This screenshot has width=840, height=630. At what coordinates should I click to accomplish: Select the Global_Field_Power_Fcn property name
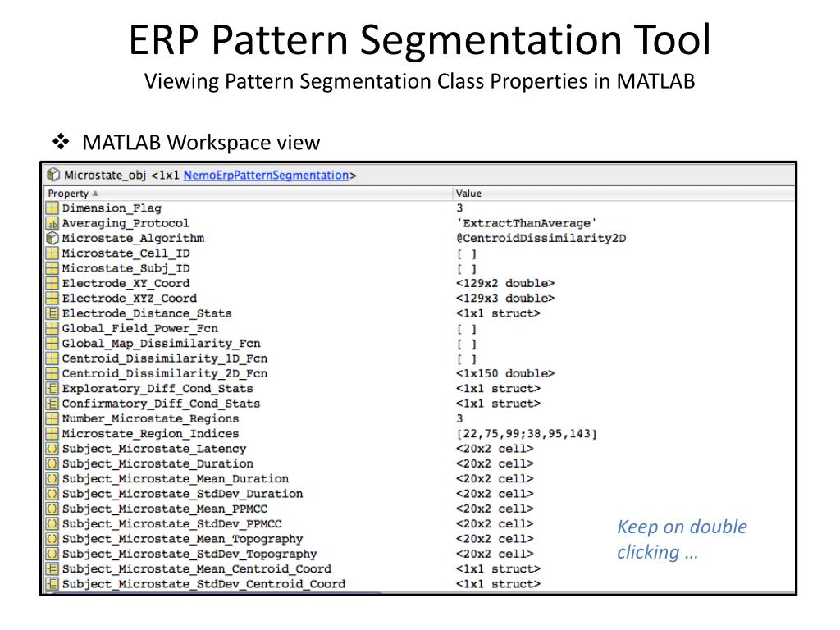139,328
